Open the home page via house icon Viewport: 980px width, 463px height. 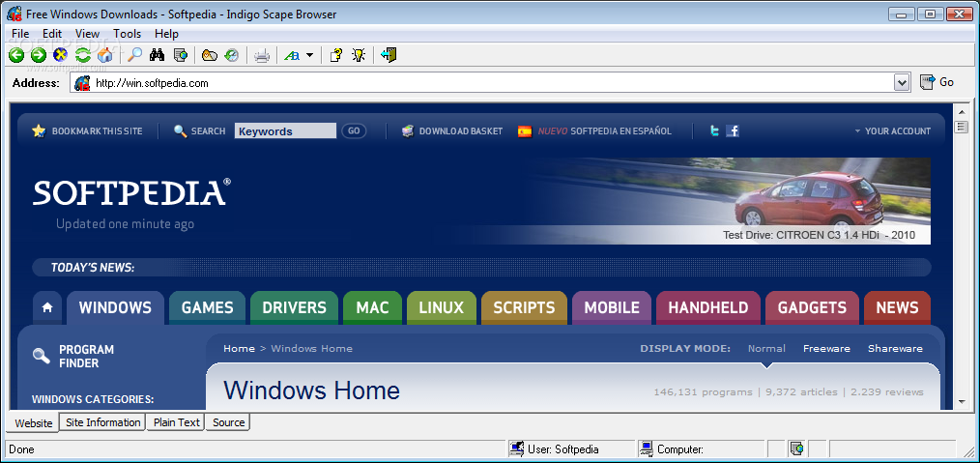(105, 56)
